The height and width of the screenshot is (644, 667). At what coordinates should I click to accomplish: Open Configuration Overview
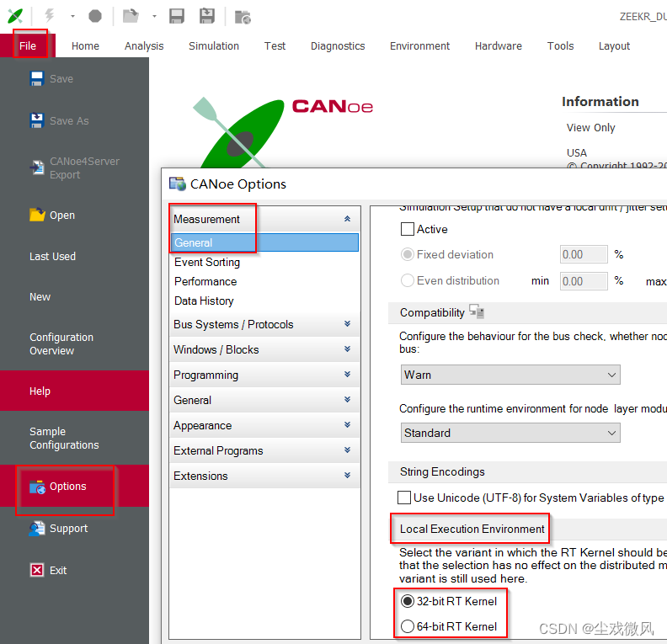click(61, 344)
